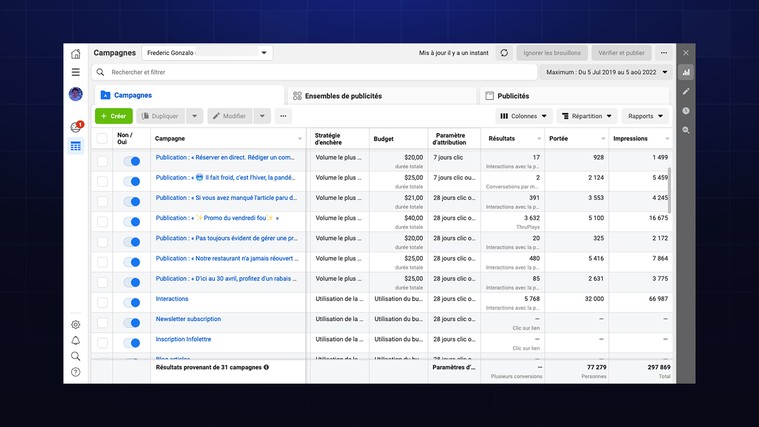Open the Frederic Gonzalo account dropdown
Image resolution: width=759 pixels, height=427 pixels.
tap(207, 53)
